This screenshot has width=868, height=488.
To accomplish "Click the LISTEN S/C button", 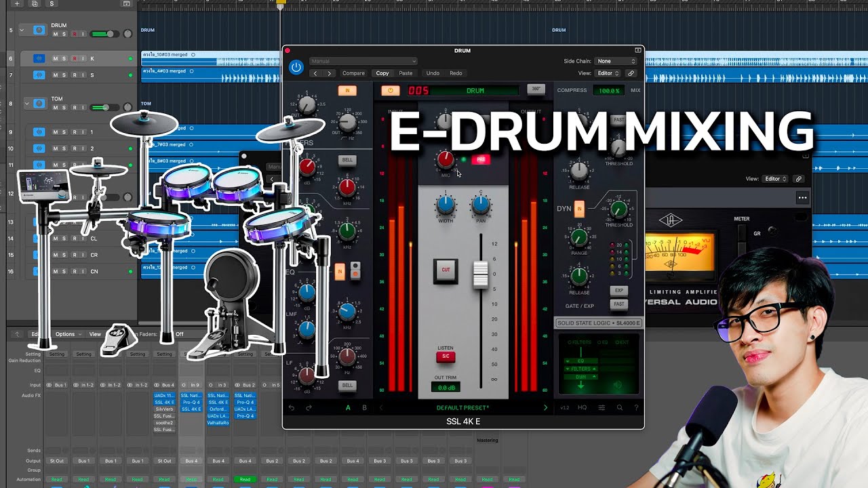I will (x=446, y=357).
